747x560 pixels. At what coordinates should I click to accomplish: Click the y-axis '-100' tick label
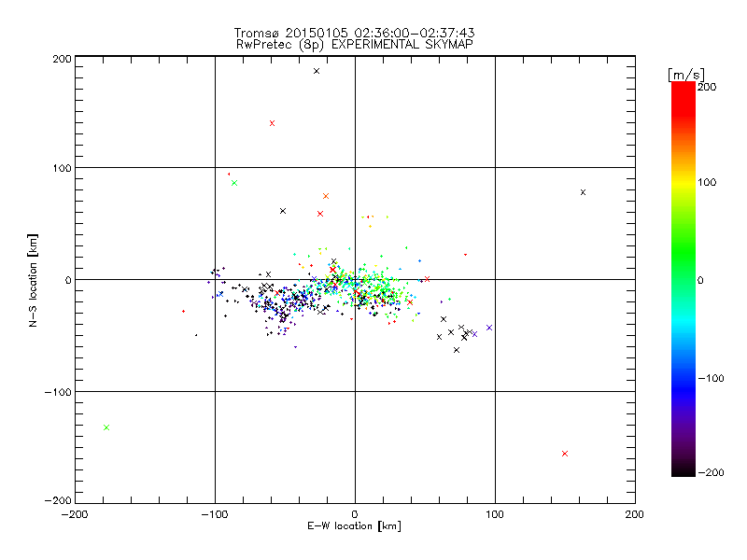pyautogui.click(x=58, y=392)
